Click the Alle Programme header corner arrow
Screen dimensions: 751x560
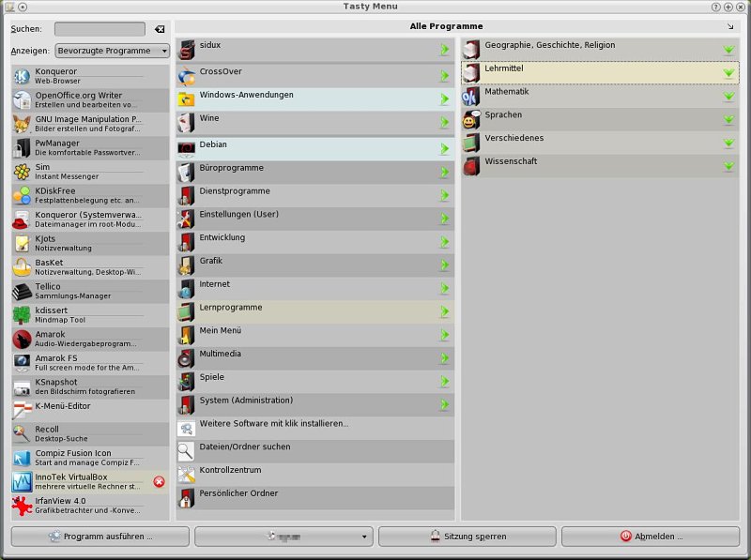coord(730,26)
